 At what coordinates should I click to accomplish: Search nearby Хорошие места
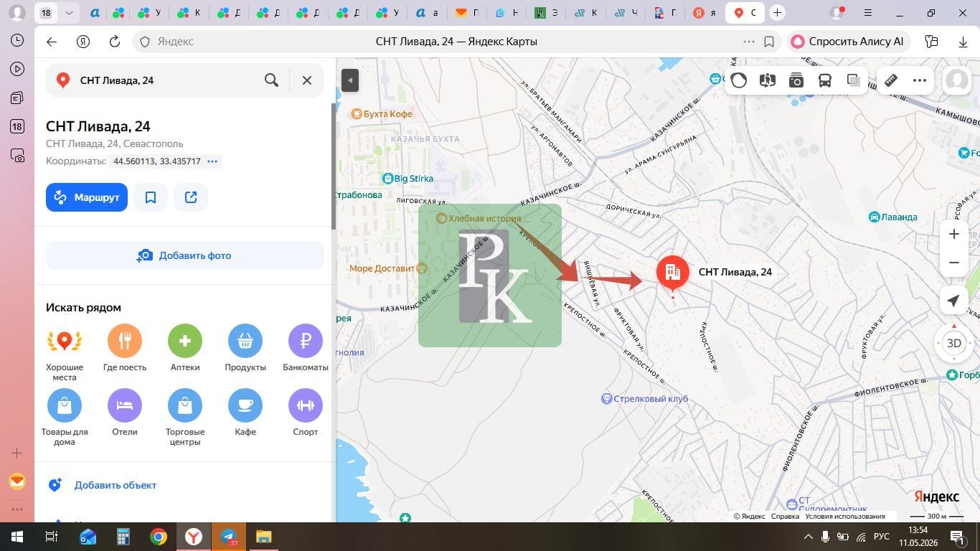[x=65, y=353]
